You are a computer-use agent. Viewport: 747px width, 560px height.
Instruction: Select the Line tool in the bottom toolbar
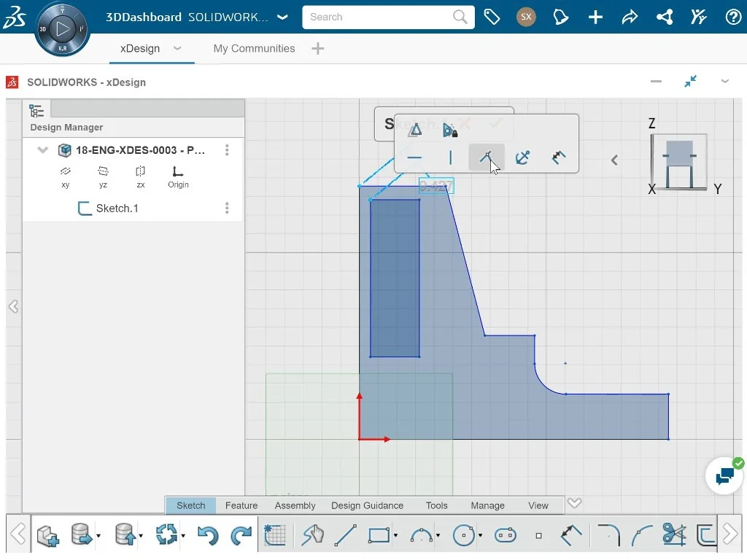coord(346,534)
